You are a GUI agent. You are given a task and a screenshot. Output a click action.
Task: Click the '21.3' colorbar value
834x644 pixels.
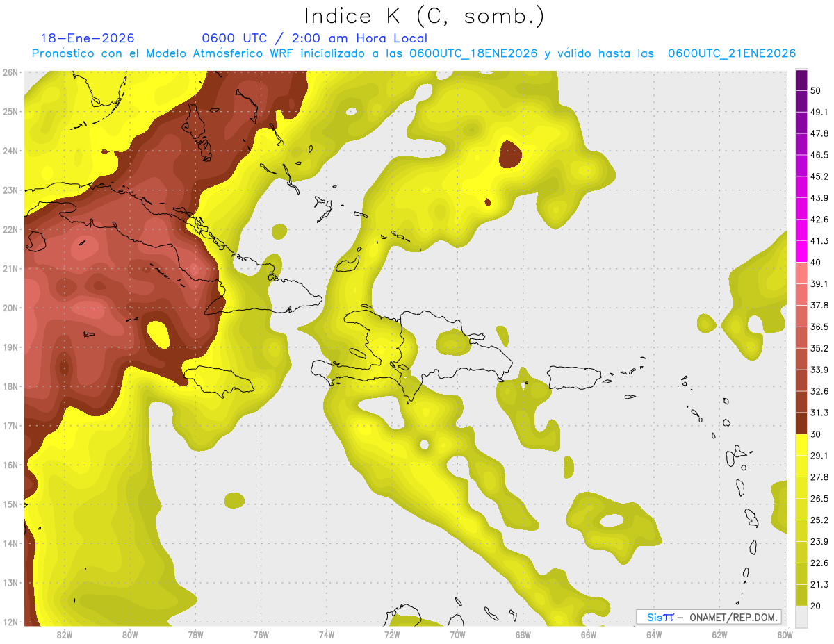click(x=819, y=584)
